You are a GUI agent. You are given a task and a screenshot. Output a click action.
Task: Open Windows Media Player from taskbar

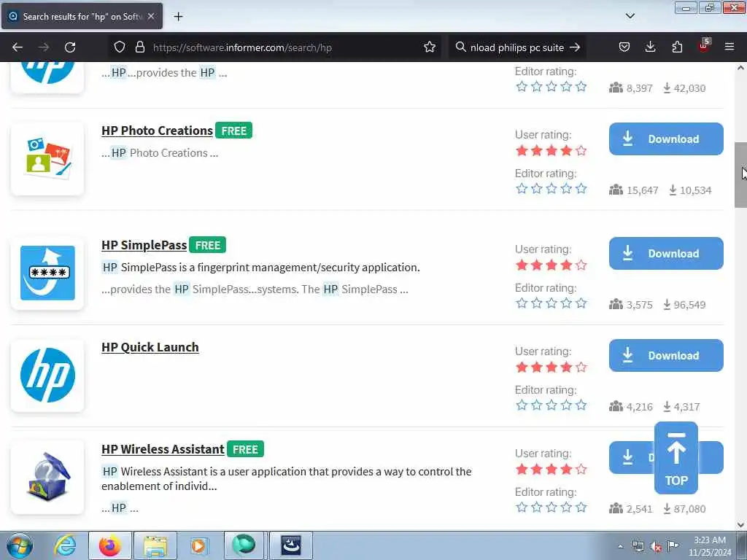point(198,545)
